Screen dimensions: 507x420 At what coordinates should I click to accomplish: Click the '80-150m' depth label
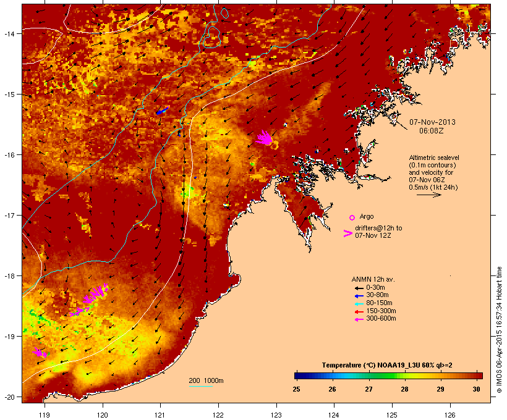(379, 303)
